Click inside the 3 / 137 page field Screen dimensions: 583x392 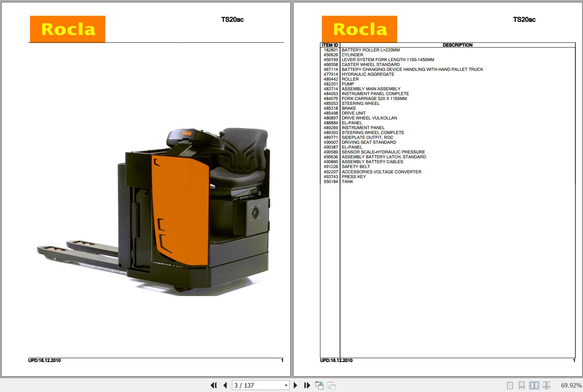[x=251, y=385]
